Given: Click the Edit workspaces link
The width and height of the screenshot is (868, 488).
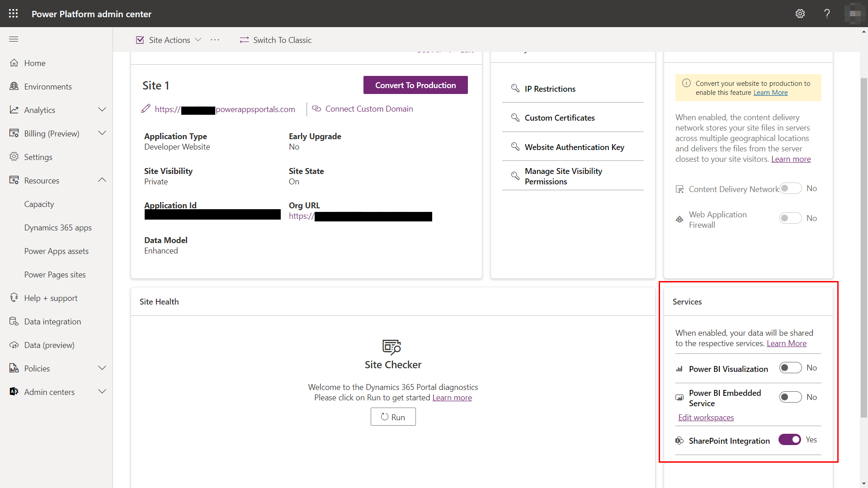Looking at the screenshot, I should 706,417.
